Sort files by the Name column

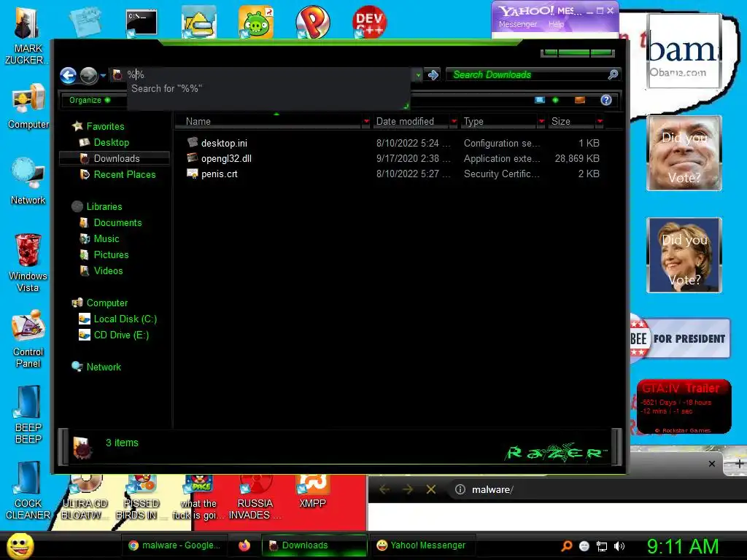(268, 122)
